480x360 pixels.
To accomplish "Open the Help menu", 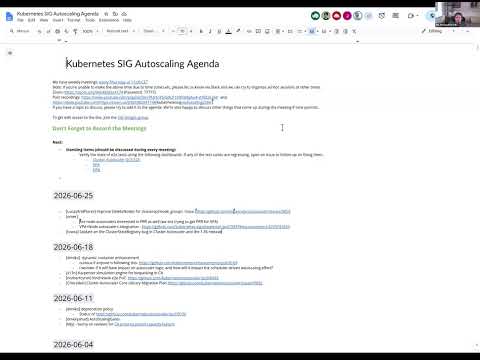I will (x=127, y=20).
